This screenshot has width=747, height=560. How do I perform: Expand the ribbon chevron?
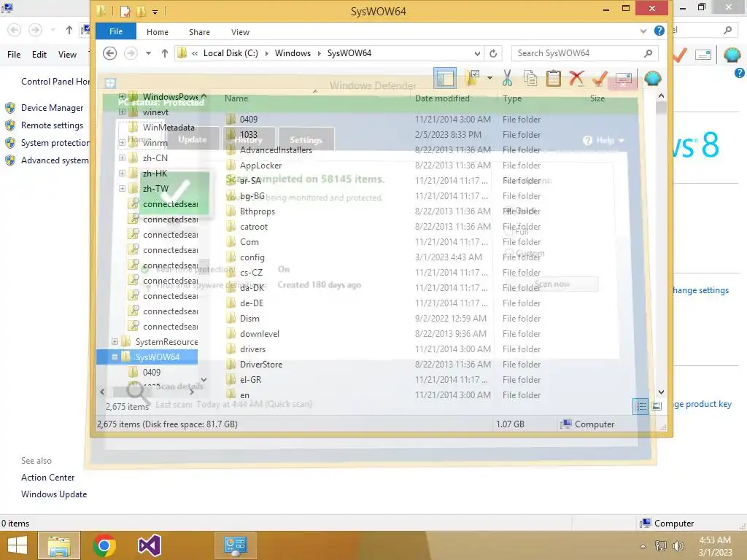643,31
